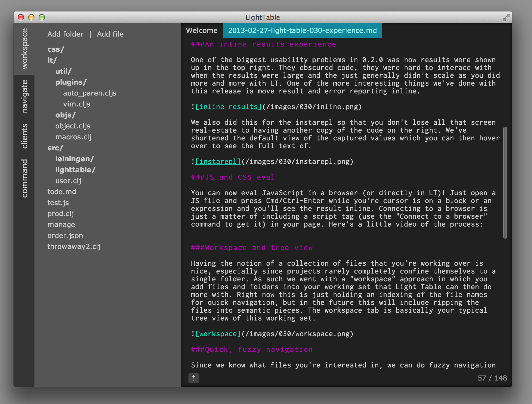
Task: Click Add folder link
Action: pyautogui.click(x=65, y=34)
